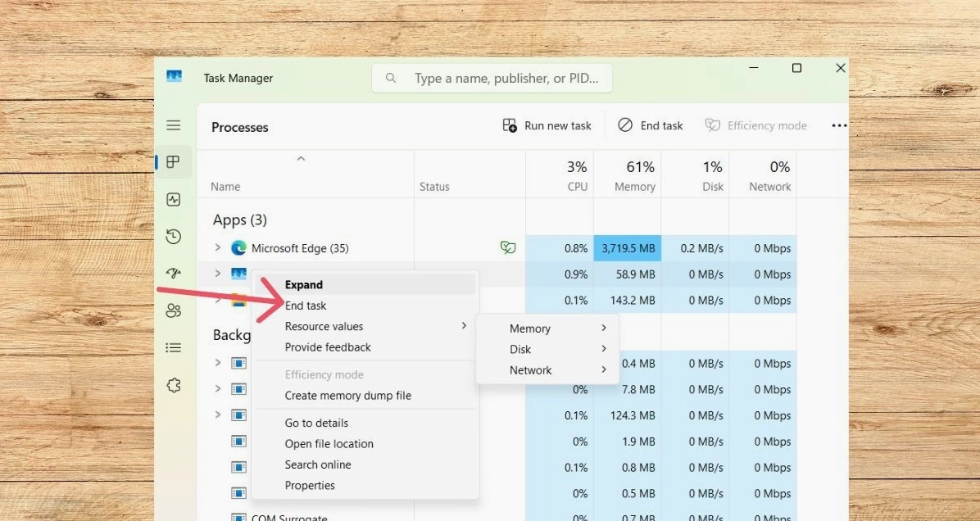The image size is (980, 521).
Task: Select Open file location menu entry
Action: pos(329,444)
